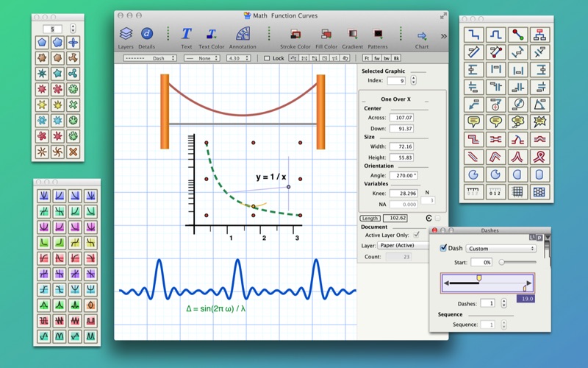Select the thought cloud callout icon

[518, 121]
